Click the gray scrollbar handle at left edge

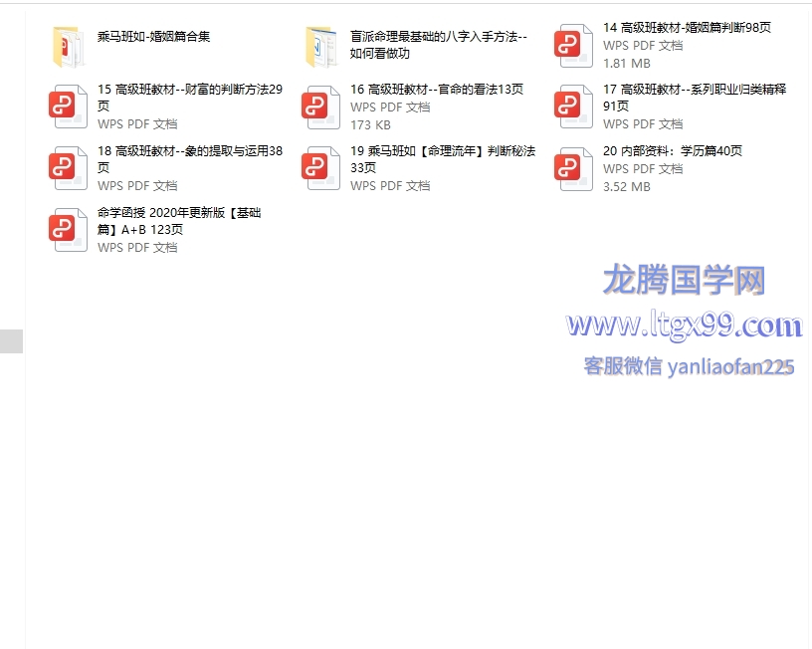[x=11, y=341]
